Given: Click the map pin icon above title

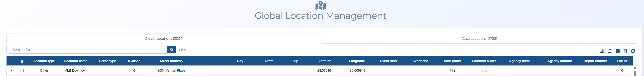Looking at the screenshot, I should point(320,5).
